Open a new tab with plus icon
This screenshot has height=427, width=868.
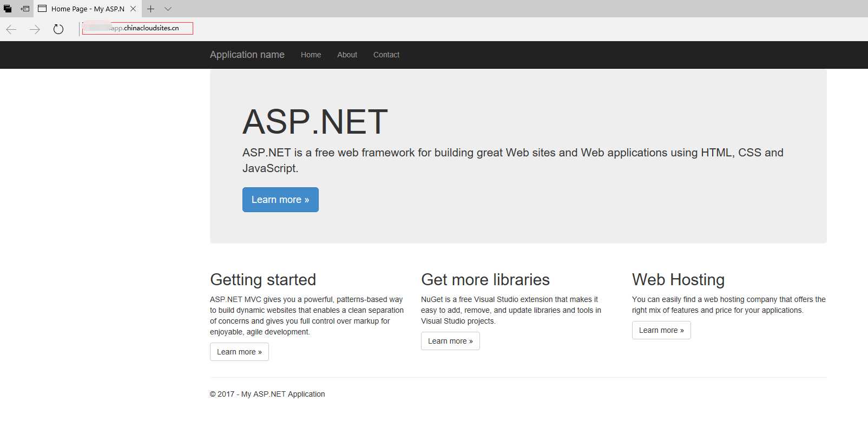[150, 9]
